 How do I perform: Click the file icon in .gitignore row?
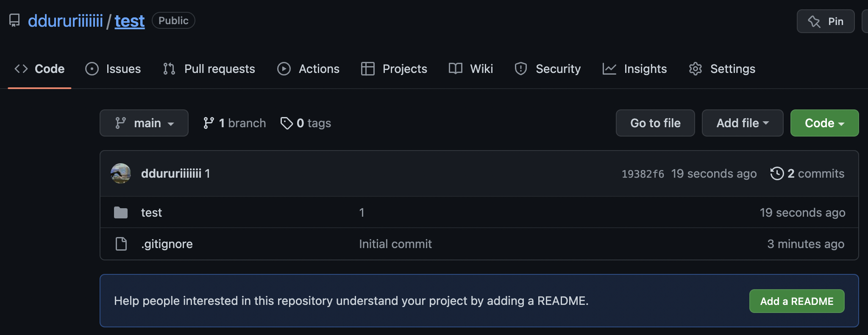121,244
